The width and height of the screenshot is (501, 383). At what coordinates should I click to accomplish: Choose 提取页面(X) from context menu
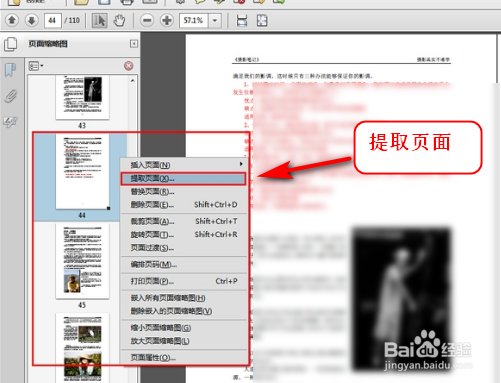(x=184, y=179)
